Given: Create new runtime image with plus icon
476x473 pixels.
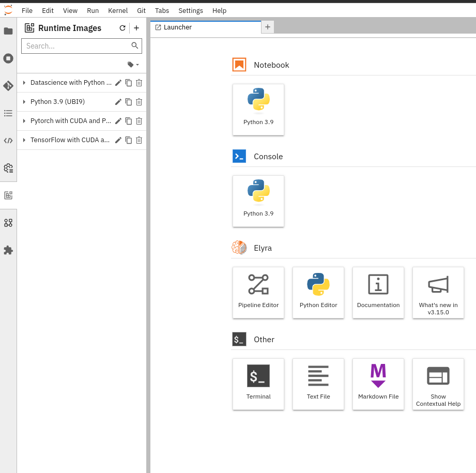Looking at the screenshot, I should (136, 28).
